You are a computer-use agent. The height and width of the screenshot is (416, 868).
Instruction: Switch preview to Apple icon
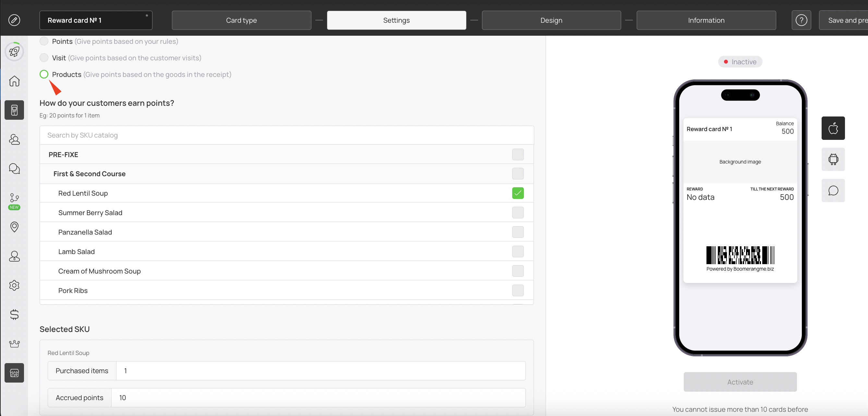833,128
